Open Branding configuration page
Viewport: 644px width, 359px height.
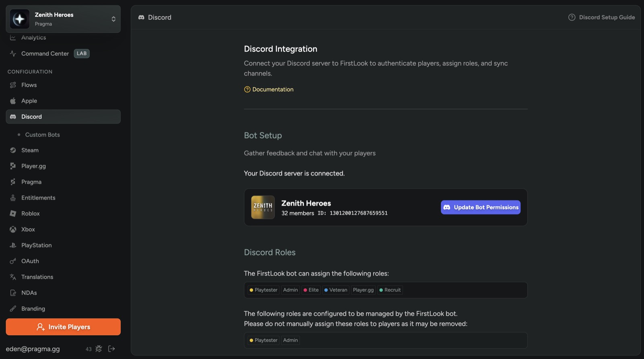33,309
